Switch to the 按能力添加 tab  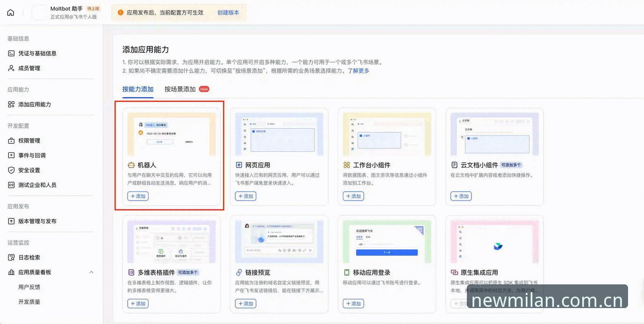138,89
